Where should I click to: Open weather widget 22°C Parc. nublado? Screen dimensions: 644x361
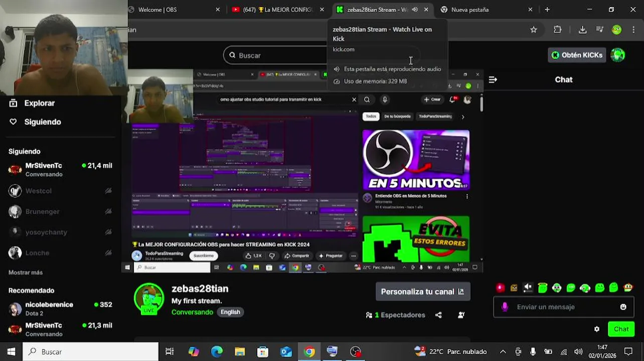coord(450,351)
